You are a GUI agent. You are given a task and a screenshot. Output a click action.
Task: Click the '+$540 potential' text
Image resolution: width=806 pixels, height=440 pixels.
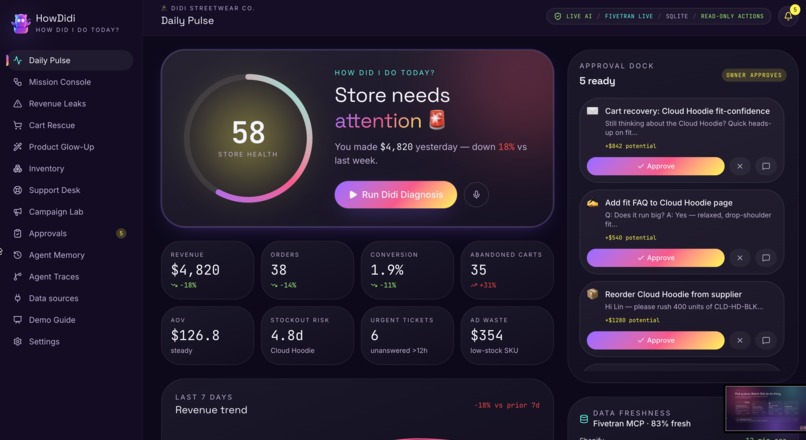pos(630,237)
